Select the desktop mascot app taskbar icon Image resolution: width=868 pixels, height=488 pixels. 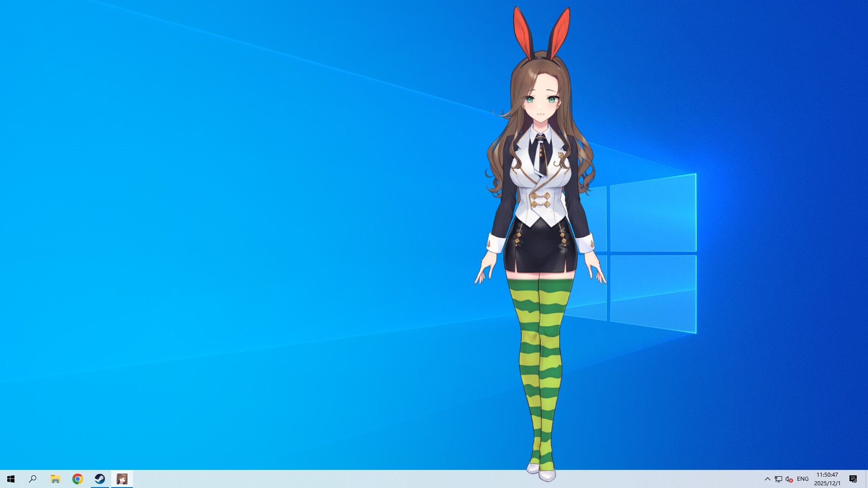(x=123, y=479)
